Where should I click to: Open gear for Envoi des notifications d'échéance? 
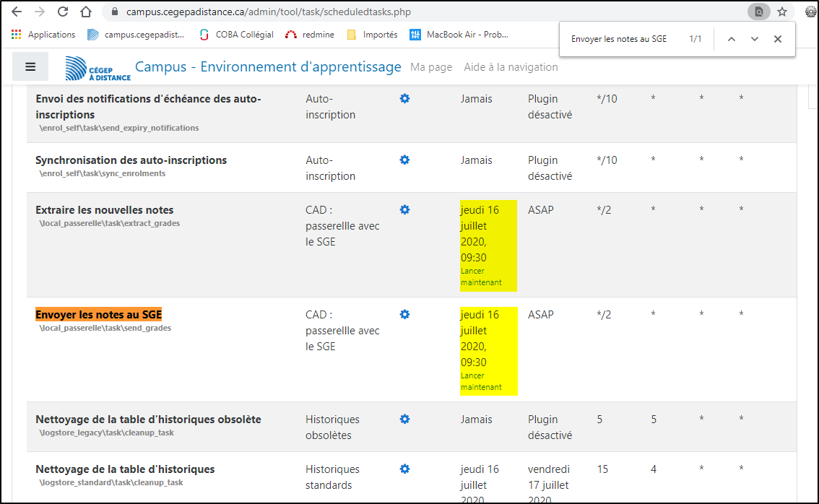coord(404,98)
